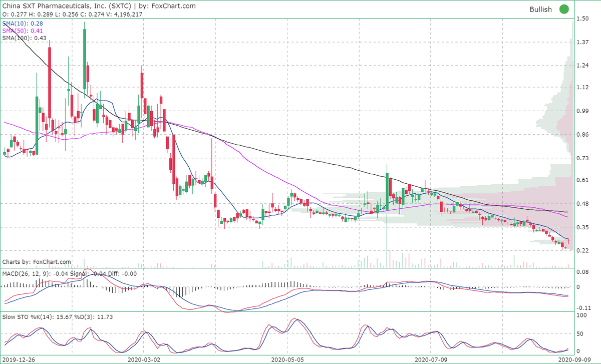Click the 2020-07-09 date axis label
601x364 pixels.
[430, 359]
